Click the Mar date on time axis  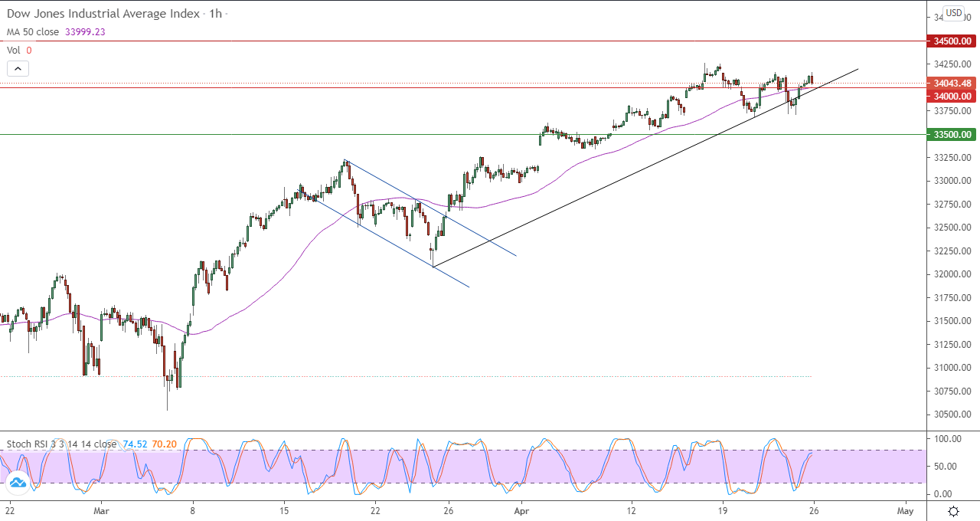(102, 510)
